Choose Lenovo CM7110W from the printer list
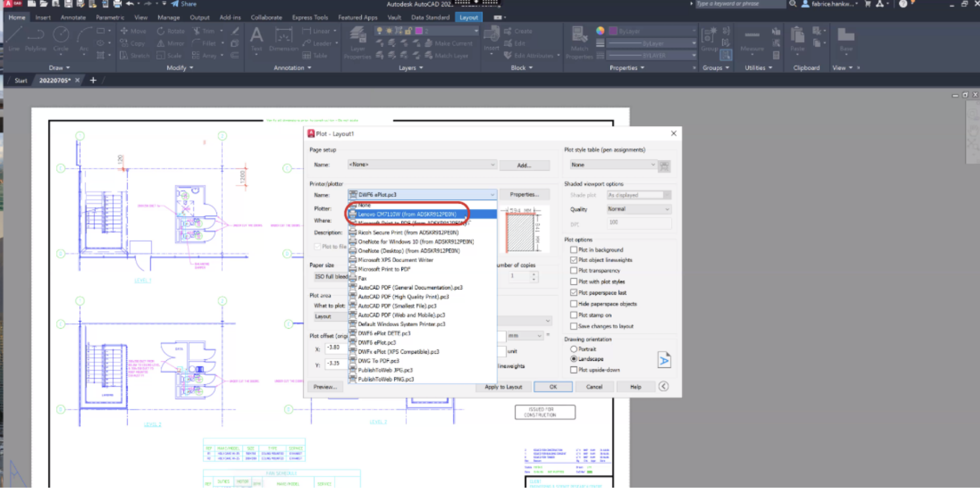980x489 pixels. (422, 214)
